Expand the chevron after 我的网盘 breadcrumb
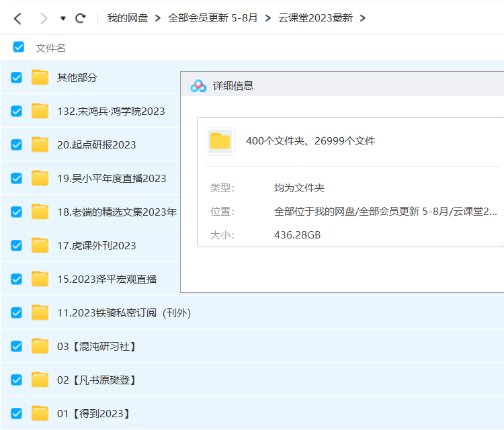 coord(158,18)
